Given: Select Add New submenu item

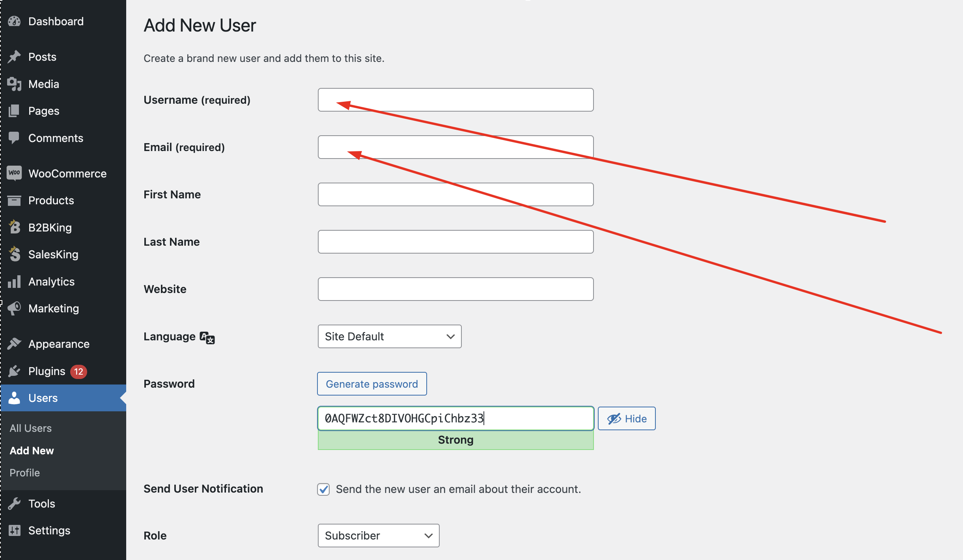Looking at the screenshot, I should 32,451.
